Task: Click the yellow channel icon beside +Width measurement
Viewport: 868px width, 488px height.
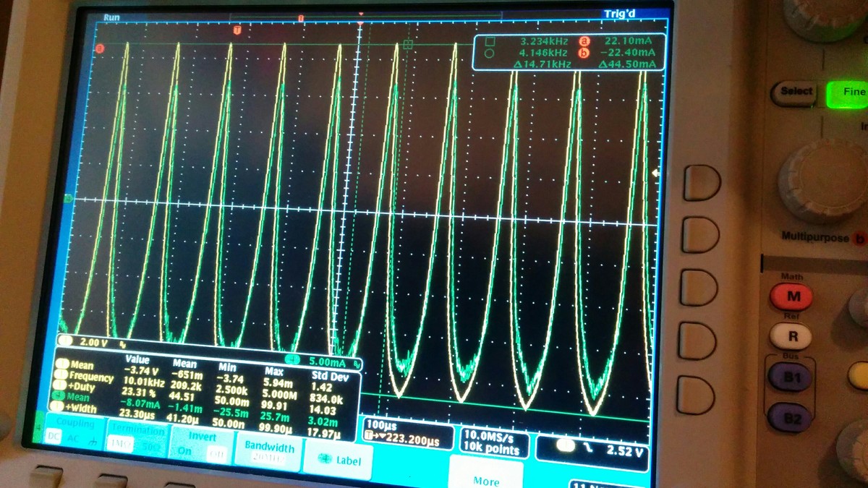Action: click(x=59, y=407)
